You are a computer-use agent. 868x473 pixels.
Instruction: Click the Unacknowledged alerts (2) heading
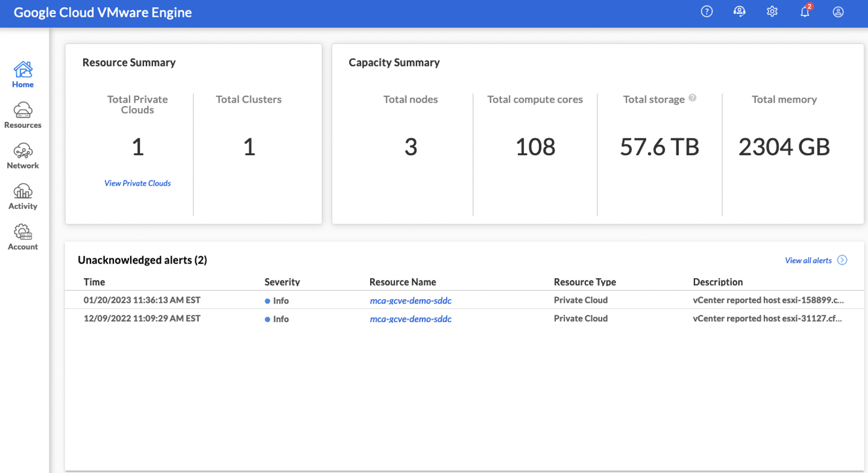(142, 260)
